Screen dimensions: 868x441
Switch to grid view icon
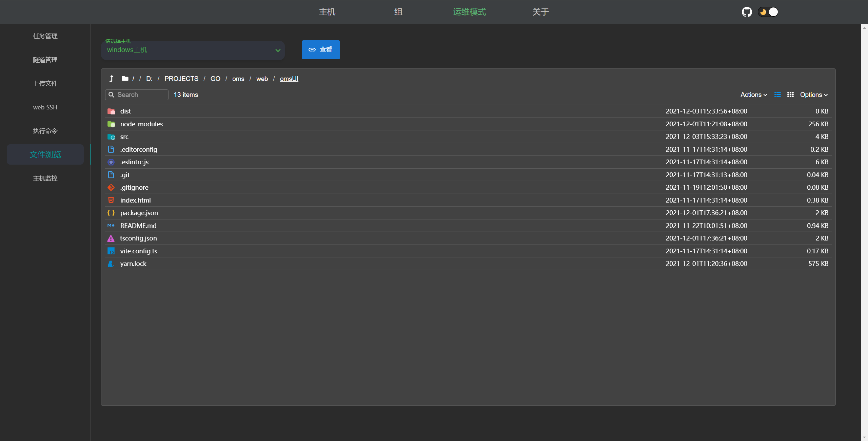(x=790, y=95)
